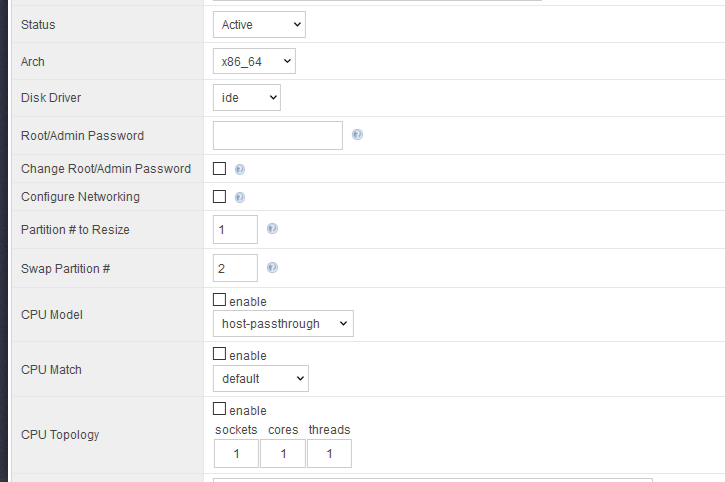The image size is (725, 482).
Task: Tick the Configure Networking checkbox
Action: point(220,197)
